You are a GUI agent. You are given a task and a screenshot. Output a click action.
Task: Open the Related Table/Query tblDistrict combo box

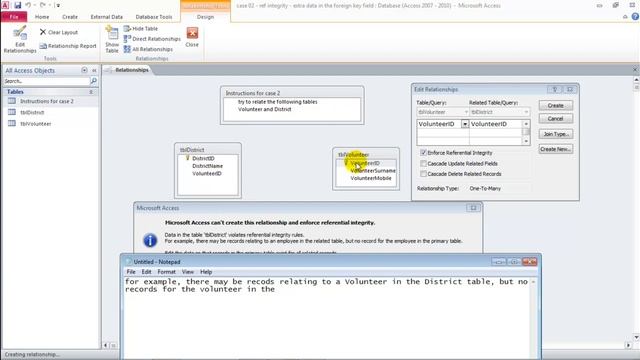click(x=499, y=112)
